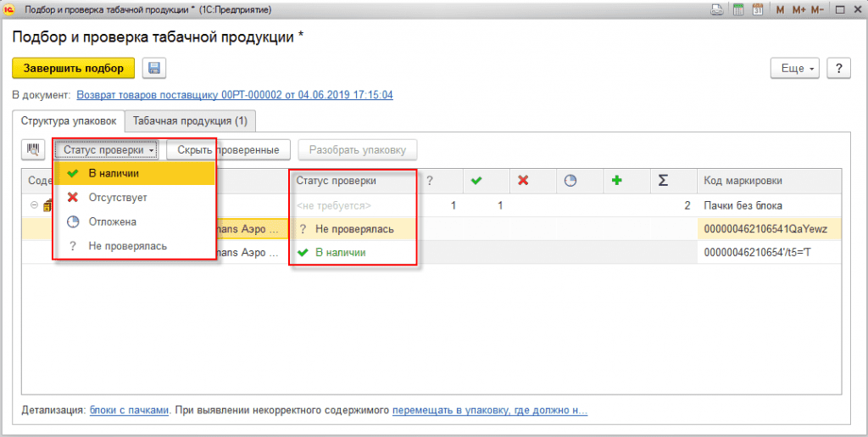Click the question mark help button
The height and width of the screenshot is (437, 868).
[x=837, y=69]
